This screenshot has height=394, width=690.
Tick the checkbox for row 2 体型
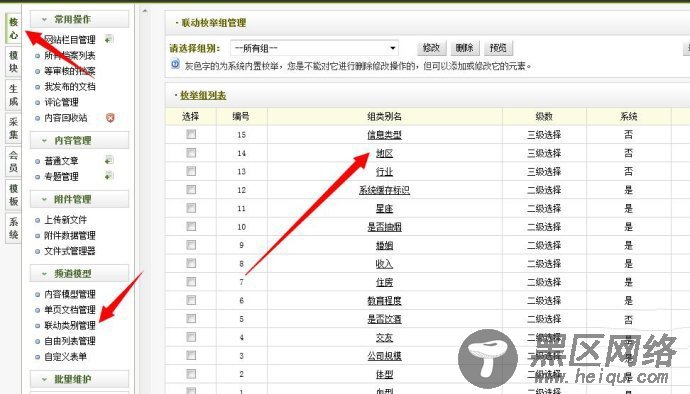191,374
